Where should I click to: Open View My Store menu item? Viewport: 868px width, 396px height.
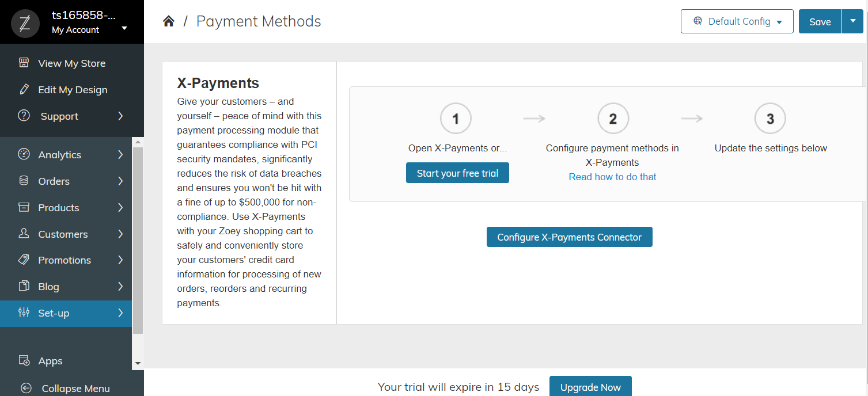[x=72, y=63]
